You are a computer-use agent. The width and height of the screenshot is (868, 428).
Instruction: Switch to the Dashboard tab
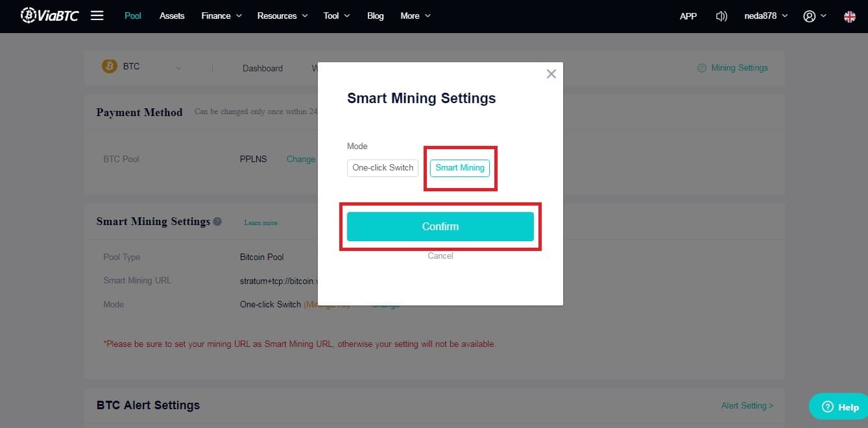[263, 68]
